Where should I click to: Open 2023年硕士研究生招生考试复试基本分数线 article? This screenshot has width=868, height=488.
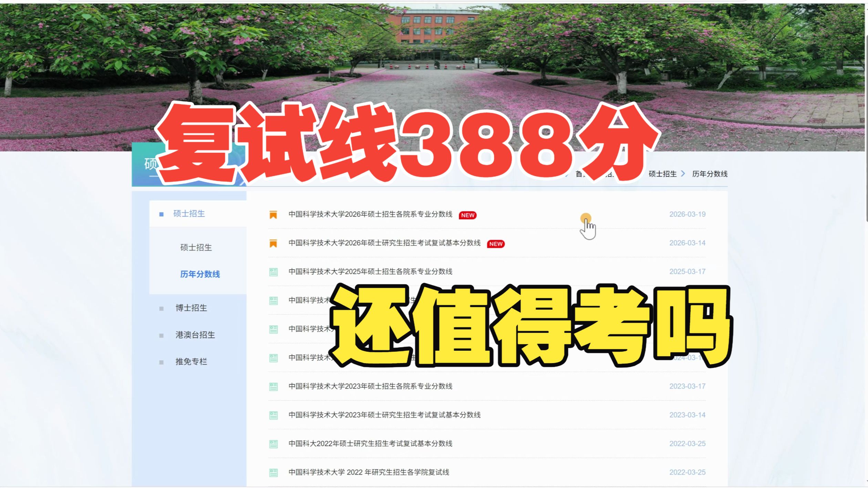(x=384, y=415)
